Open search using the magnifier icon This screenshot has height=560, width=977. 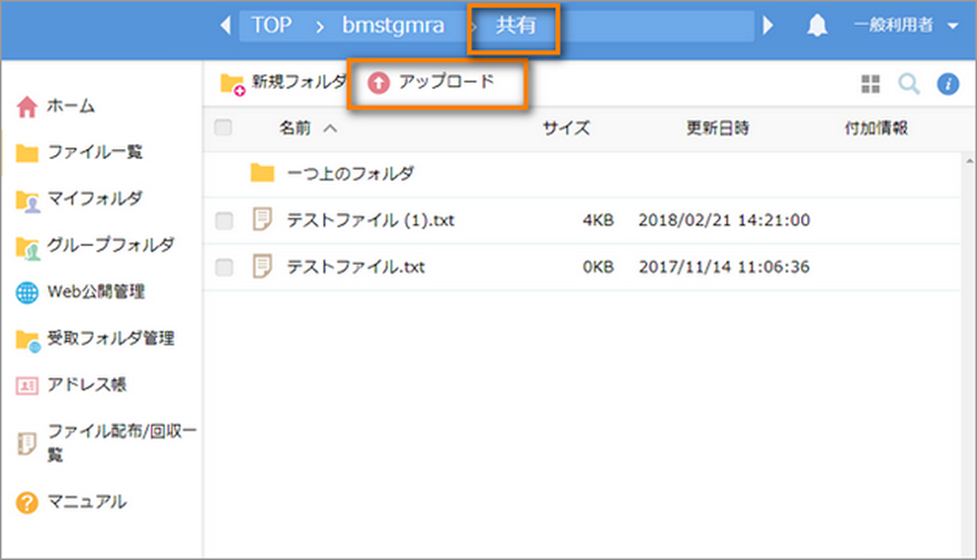tap(908, 84)
